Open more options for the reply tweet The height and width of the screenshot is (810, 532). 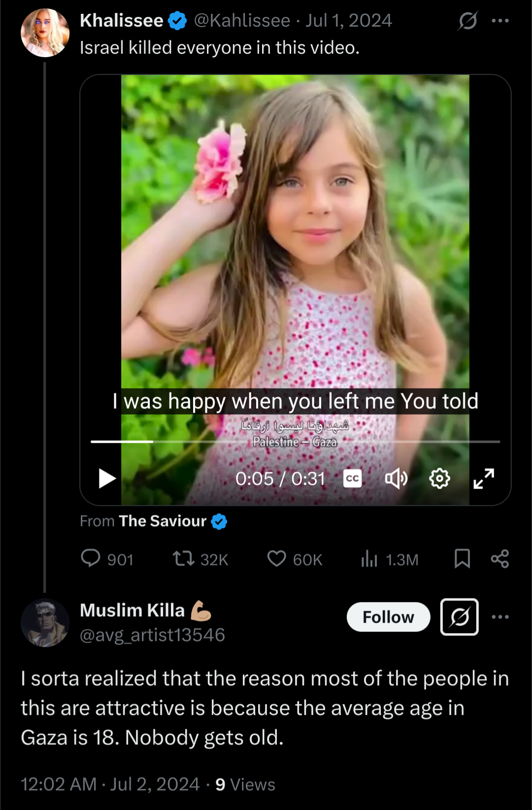tap(500, 617)
